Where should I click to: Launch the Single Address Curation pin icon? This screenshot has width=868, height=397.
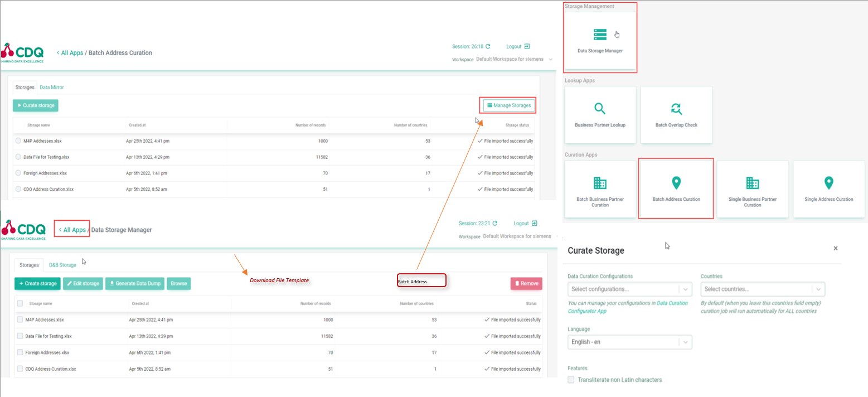828,182
